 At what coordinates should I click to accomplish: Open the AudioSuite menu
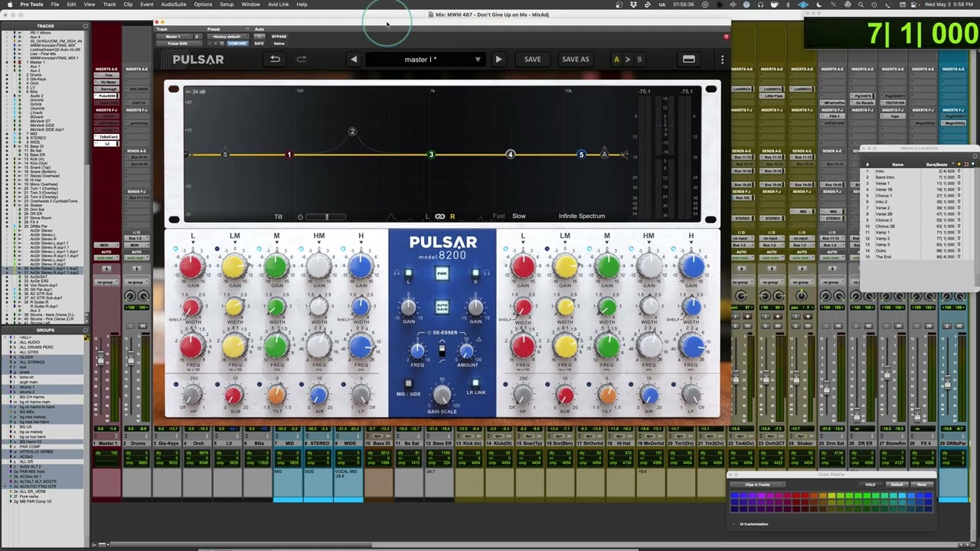[174, 5]
